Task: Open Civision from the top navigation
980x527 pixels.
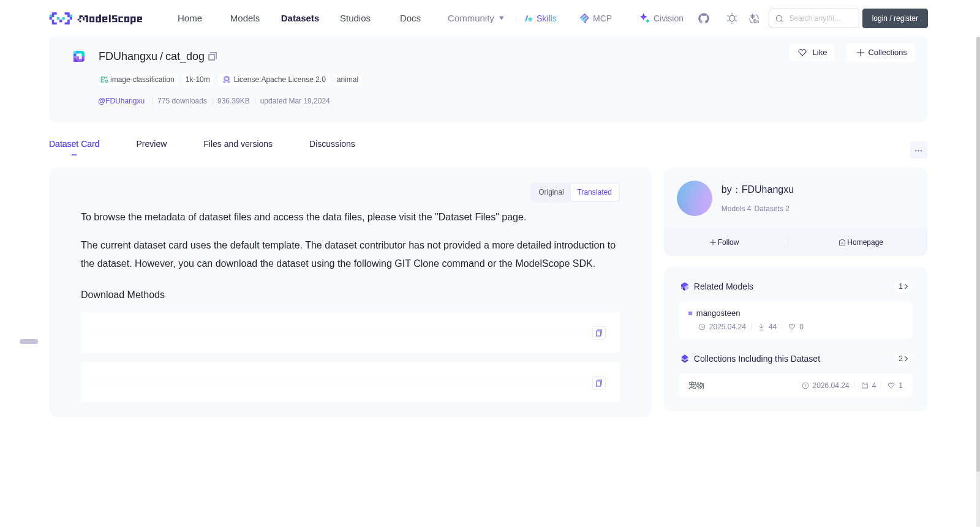Action: [661, 18]
